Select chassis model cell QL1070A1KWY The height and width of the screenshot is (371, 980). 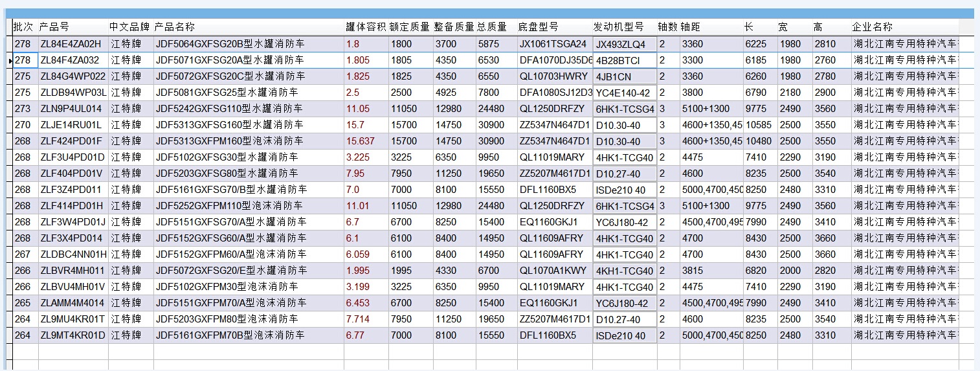553,271
